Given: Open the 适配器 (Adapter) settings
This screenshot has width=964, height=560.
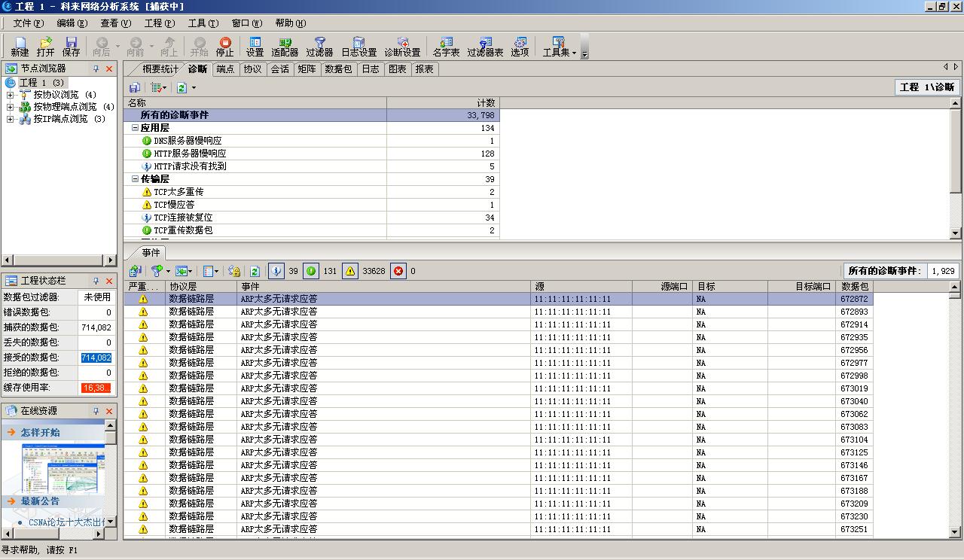Looking at the screenshot, I should click(x=285, y=47).
